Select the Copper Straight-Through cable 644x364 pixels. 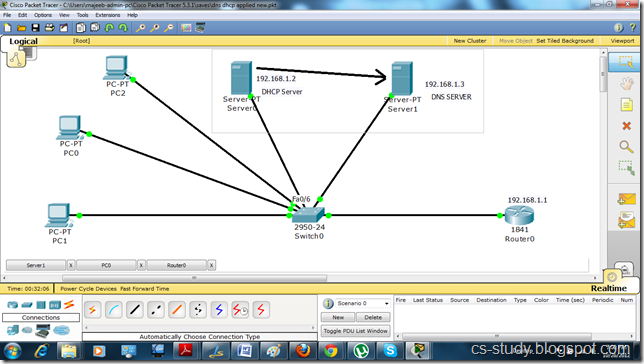[135, 310]
